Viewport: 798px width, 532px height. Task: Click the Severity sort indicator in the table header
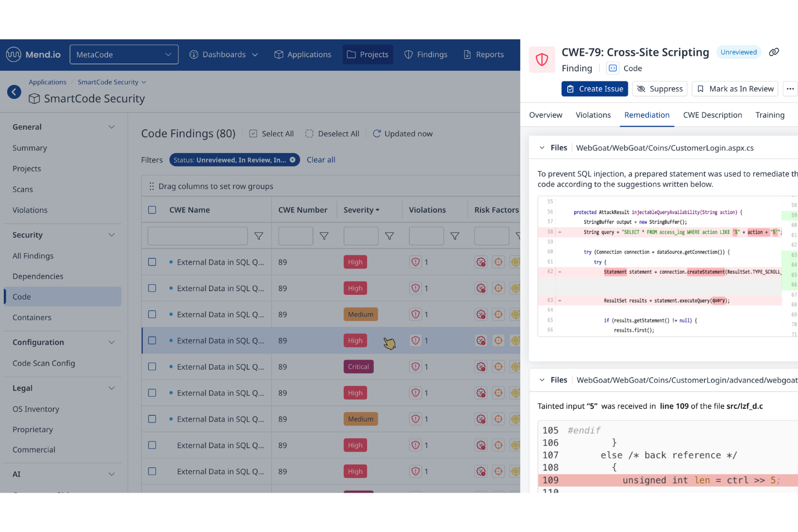tap(379, 210)
